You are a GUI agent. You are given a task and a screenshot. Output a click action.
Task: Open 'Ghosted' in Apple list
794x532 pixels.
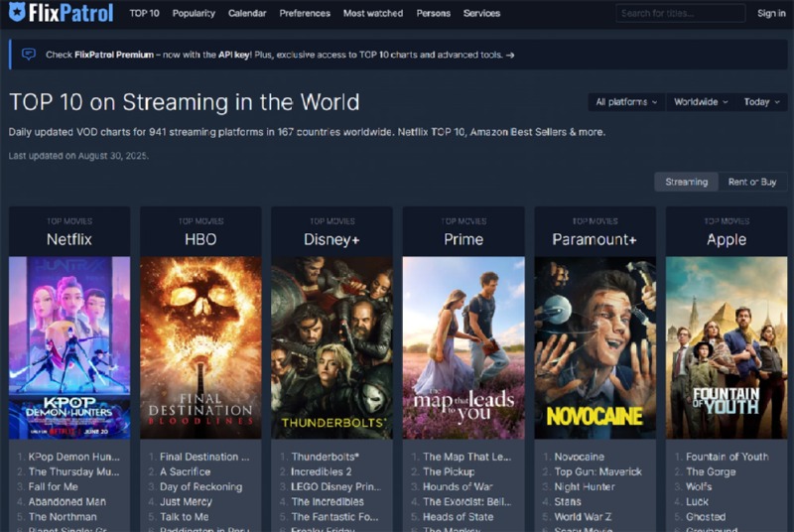coord(706,517)
